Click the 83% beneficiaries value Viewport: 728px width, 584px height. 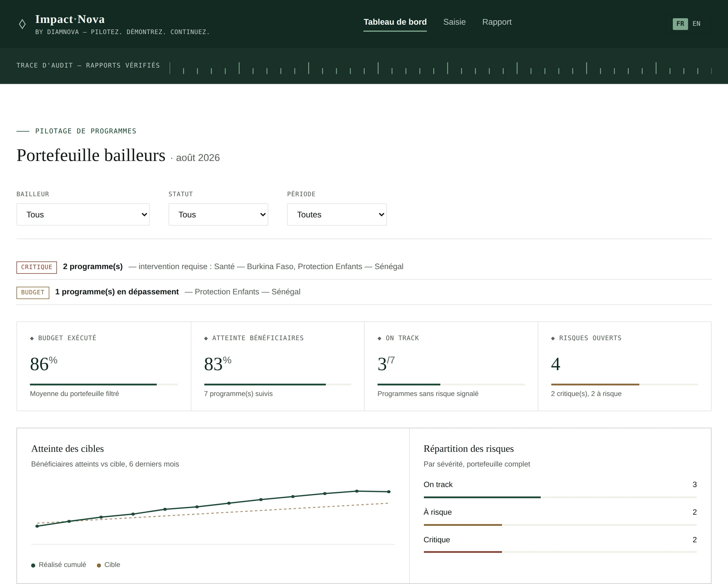(x=218, y=364)
